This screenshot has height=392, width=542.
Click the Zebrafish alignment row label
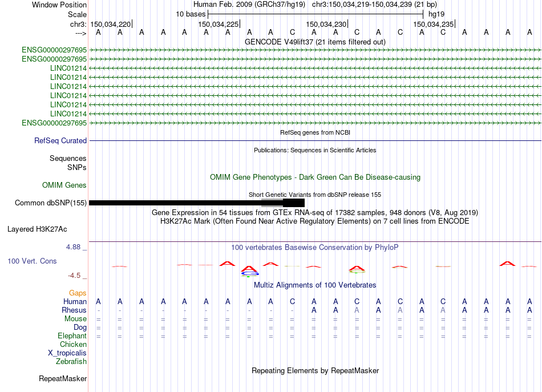(71, 362)
